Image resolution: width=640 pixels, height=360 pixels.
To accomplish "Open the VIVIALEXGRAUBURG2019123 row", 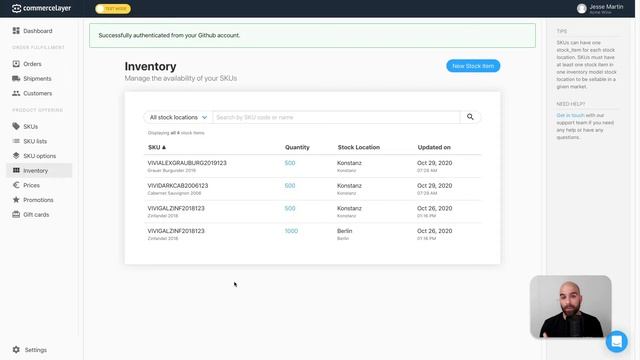I will [313, 166].
